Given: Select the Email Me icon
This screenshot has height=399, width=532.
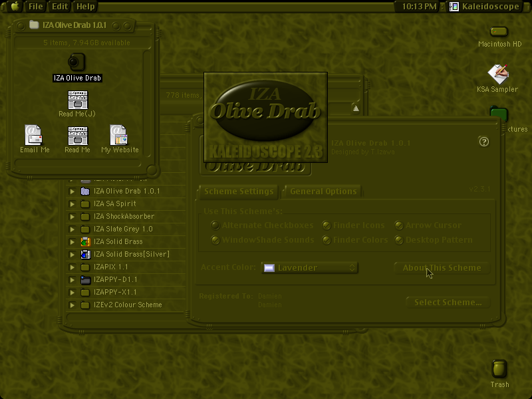Looking at the screenshot, I should point(33,135).
